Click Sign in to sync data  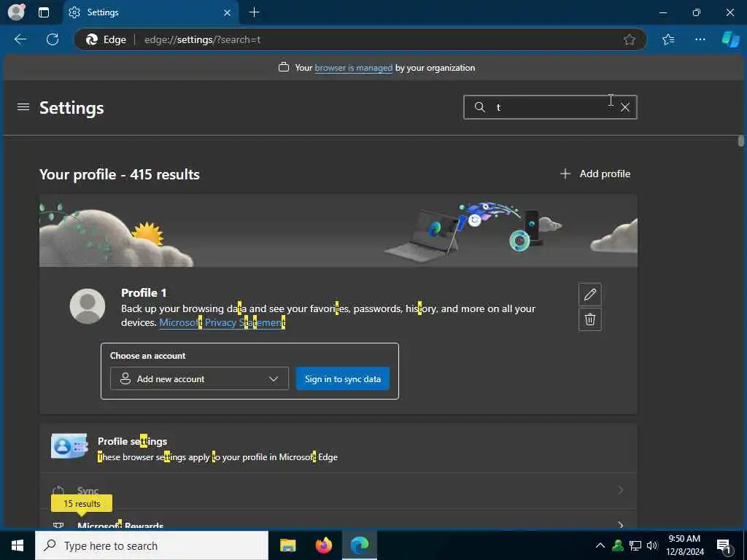[x=343, y=379]
